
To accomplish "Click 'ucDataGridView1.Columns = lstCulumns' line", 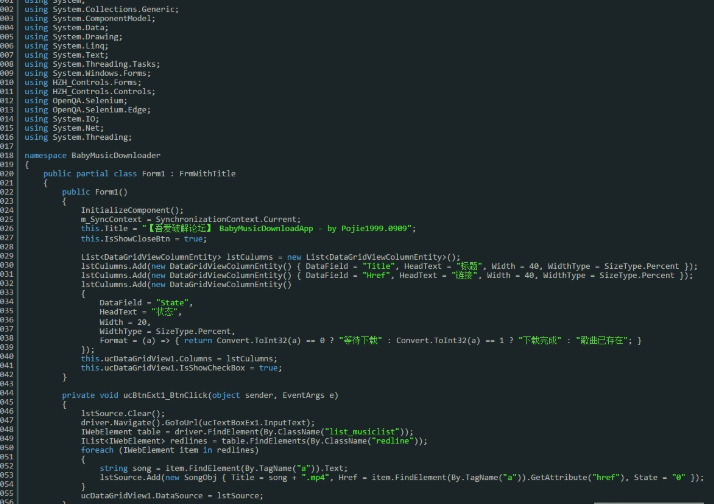I will click(179, 358).
